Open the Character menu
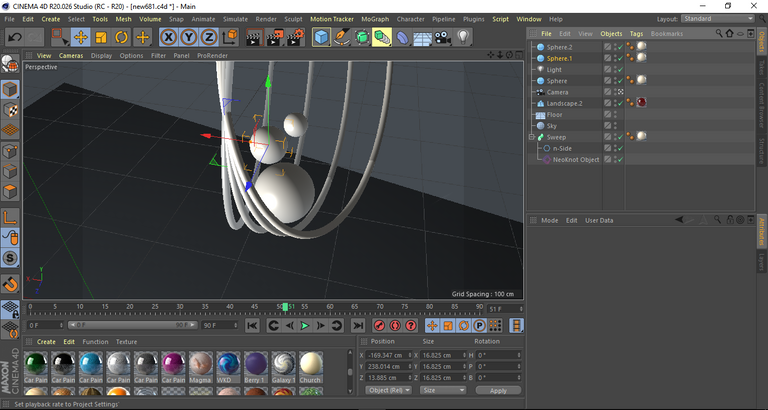The width and height of the screenshot is (768, 410). [x=410, y=19]
